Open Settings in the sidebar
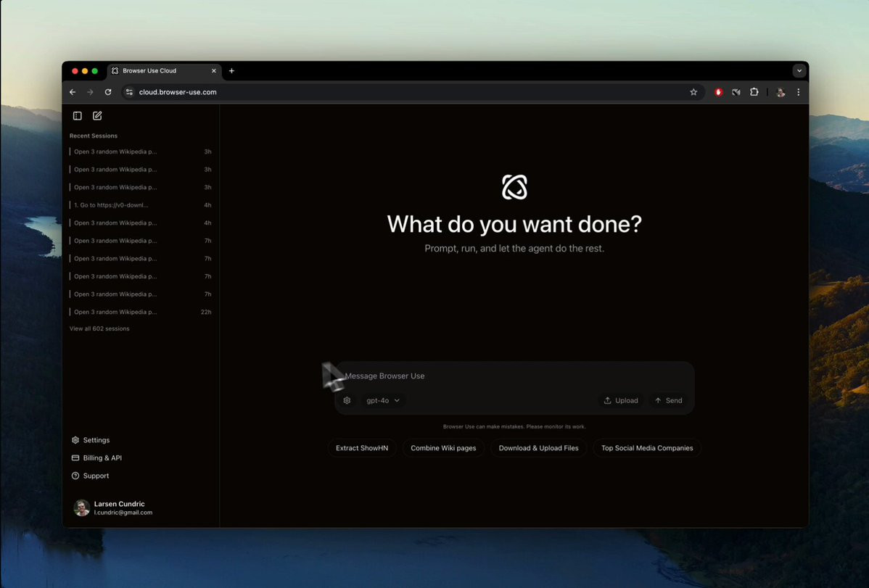Viewport: 869px width, 588px height. [x=91, y=440]
